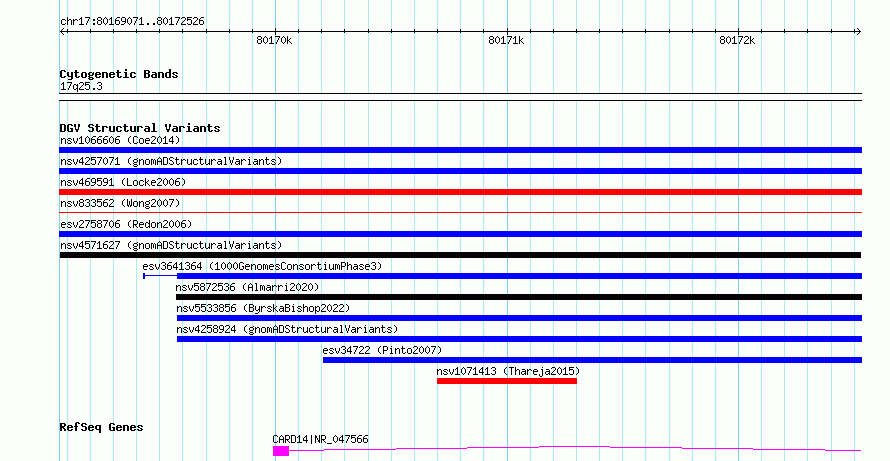Image resolution: width=890 pixels, height=461 pixels.
Task: Click the blue bar under esv2758706
Action: 460,234
